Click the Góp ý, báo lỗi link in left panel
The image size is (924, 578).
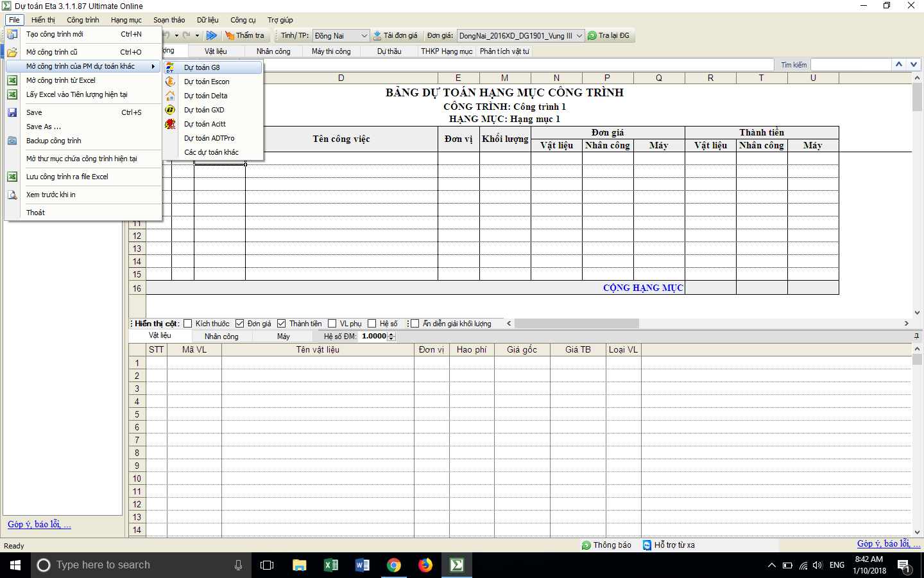[x=39, y=524]
